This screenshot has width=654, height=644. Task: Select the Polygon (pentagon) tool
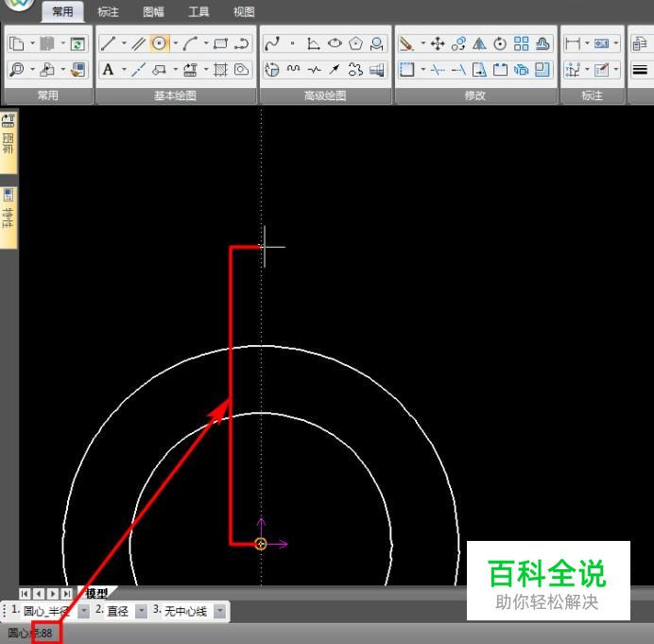[355, 44]
